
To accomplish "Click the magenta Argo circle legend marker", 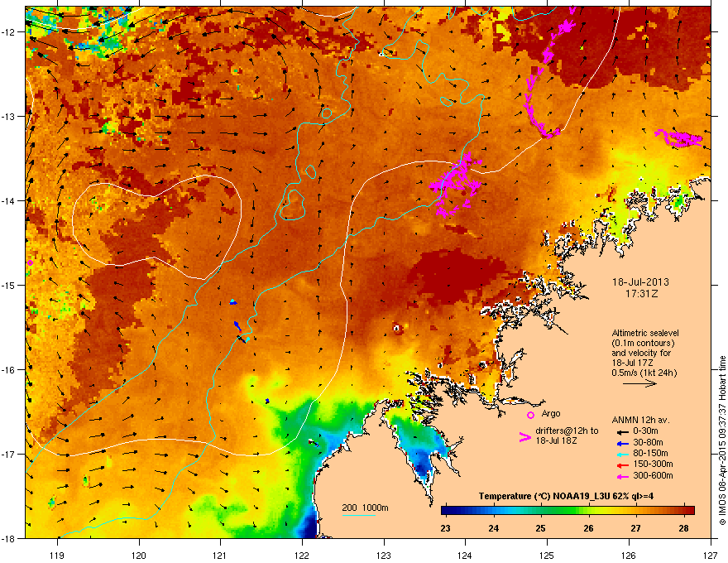I will click(x=530, y=415).
